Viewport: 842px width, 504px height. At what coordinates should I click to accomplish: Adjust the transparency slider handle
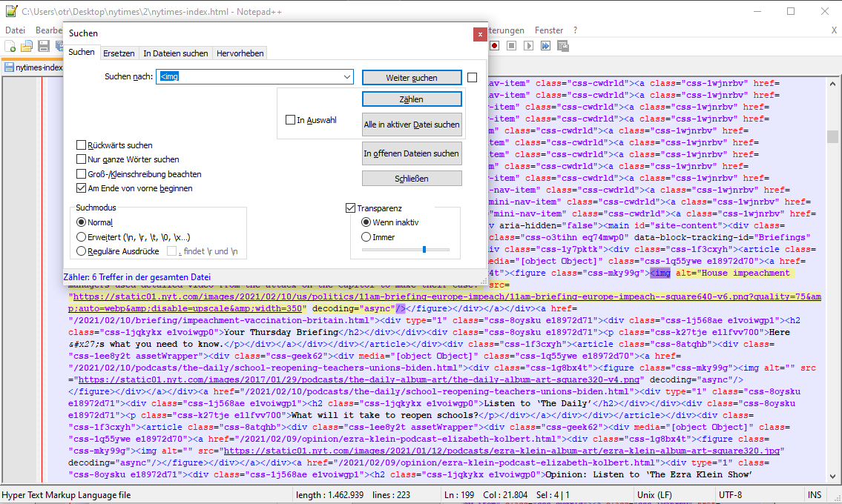424,250
